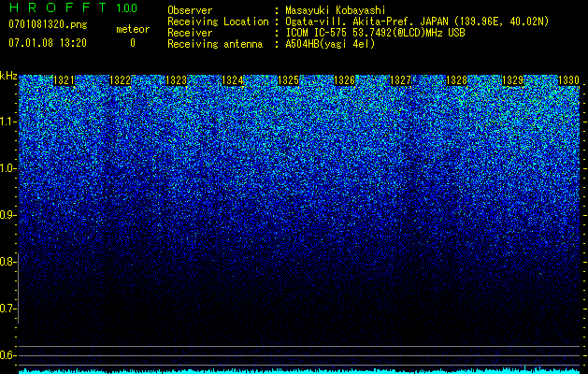Viewport: 588px width, 374px height.
Task: Click the Observer field label
Action: [x=190, y=10]
